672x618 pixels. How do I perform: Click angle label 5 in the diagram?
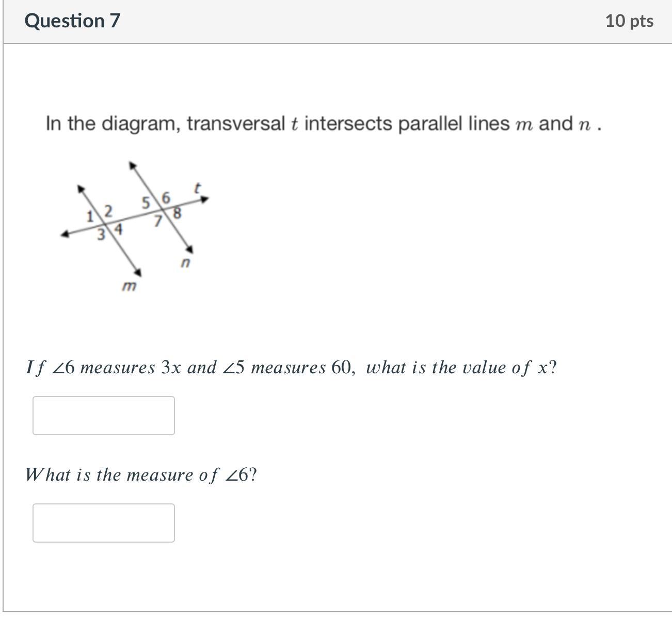147,202
